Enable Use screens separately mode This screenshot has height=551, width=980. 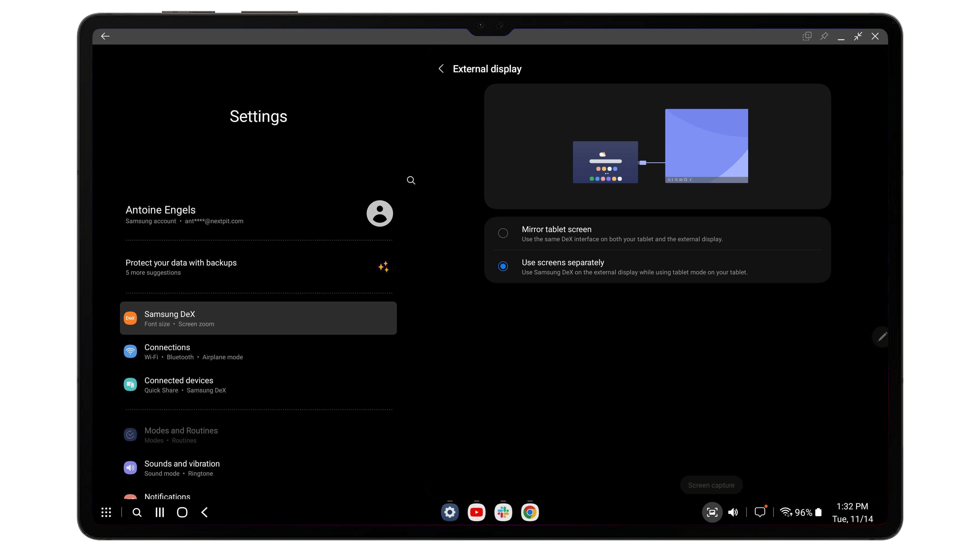click(503, 266)
